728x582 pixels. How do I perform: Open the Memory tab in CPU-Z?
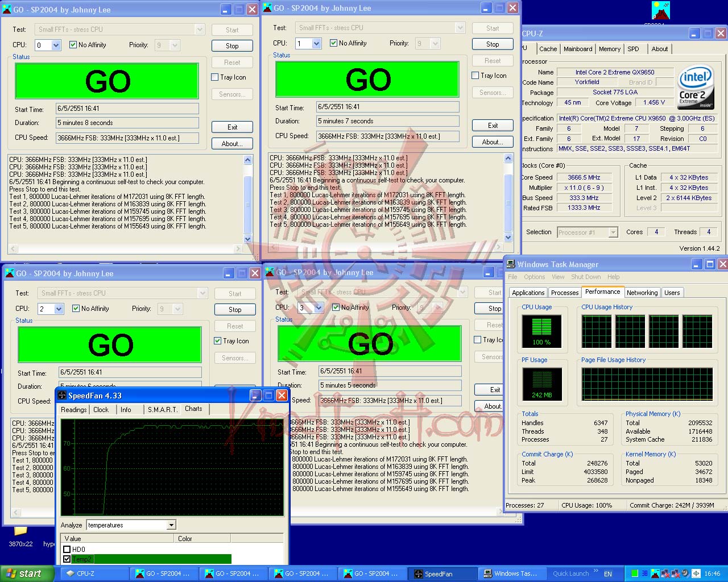[x=610, y=49]
